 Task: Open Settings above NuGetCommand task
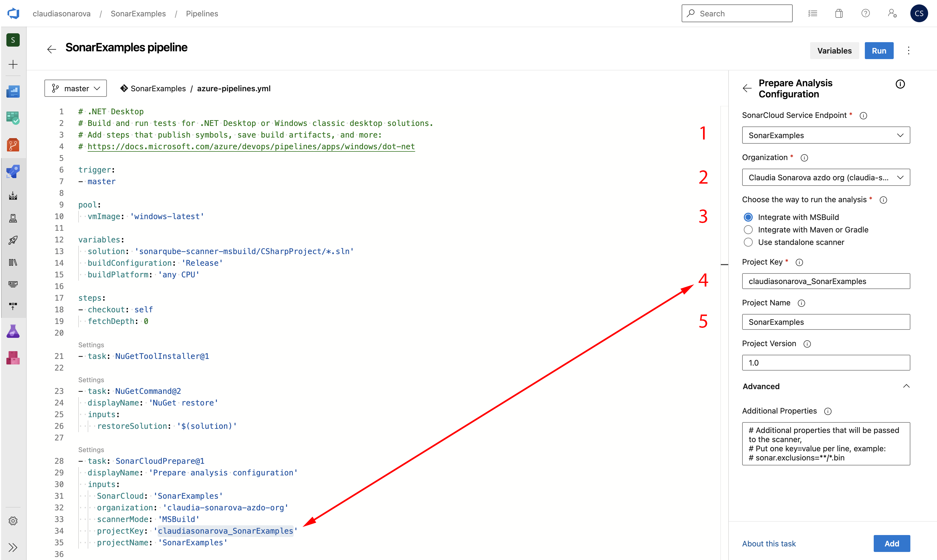(91, 380)
